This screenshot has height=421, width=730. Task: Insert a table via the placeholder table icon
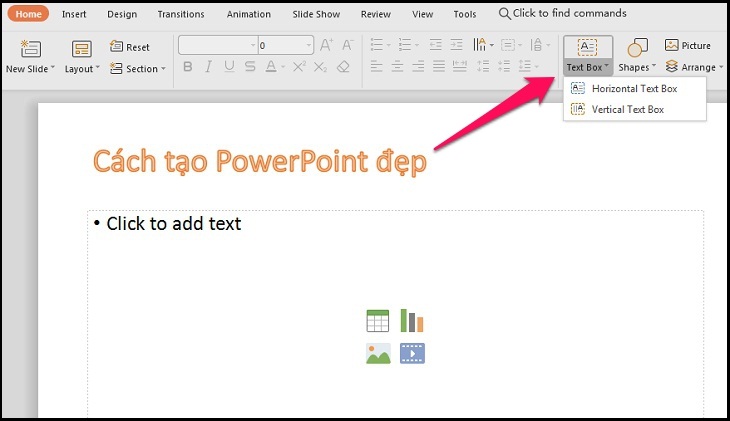point(378,321)
